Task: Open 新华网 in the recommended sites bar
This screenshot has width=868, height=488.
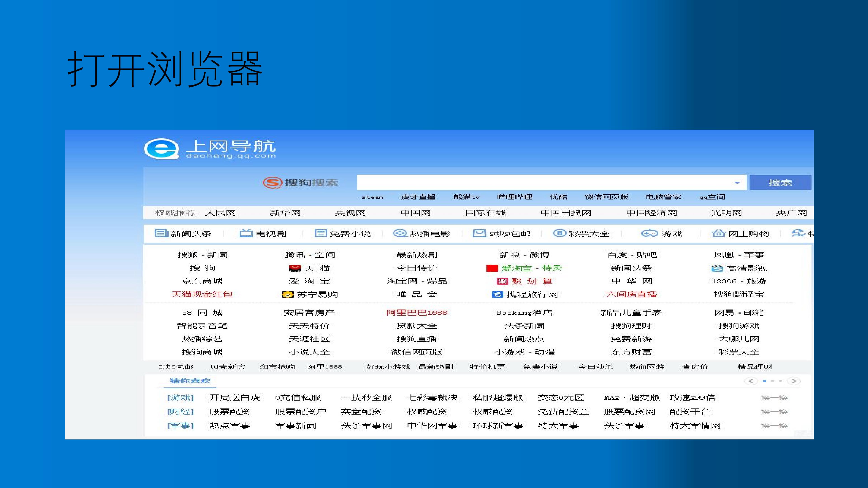Action: pos(285,213)
